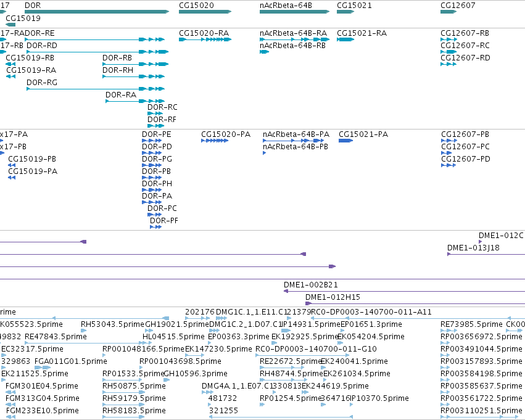Click transcript DOR-RF label

pyautogui.click(x=162, y=120)
